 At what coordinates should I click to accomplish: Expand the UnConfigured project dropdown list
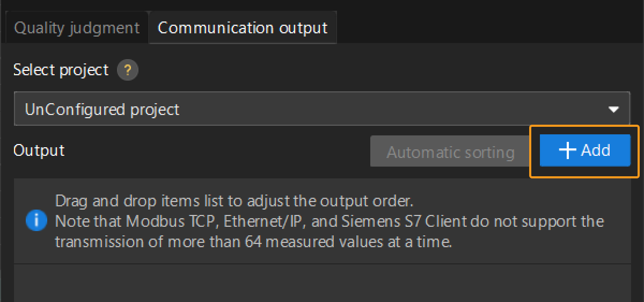(321, 109)
